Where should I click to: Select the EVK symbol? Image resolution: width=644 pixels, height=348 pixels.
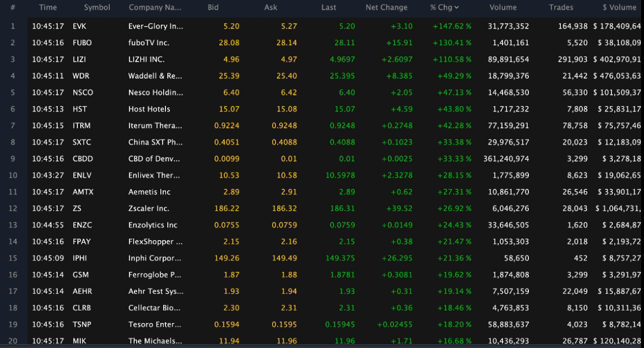click(x=79, y=26)
